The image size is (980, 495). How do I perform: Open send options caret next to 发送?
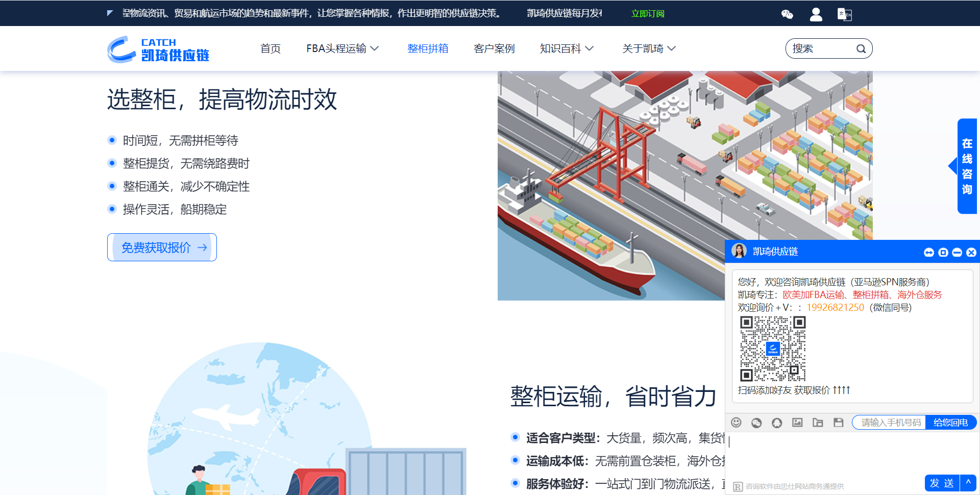pos(968,482)
